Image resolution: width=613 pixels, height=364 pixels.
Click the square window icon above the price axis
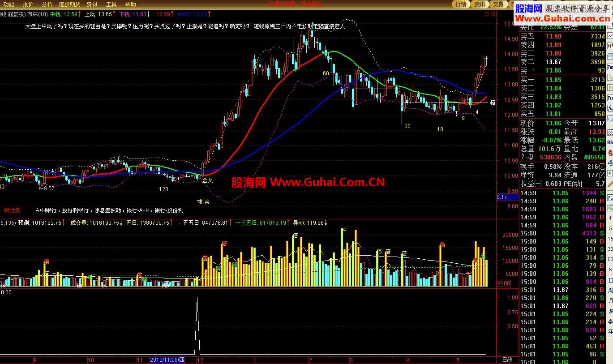493,14
